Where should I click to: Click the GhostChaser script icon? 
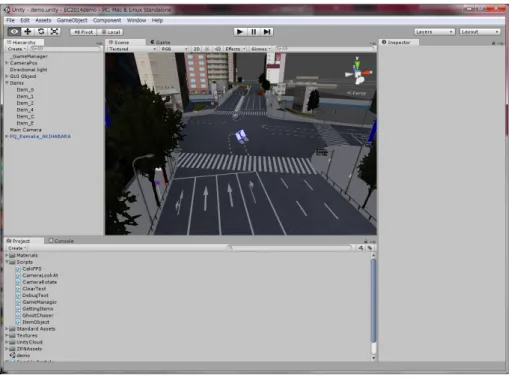point(18,315)
